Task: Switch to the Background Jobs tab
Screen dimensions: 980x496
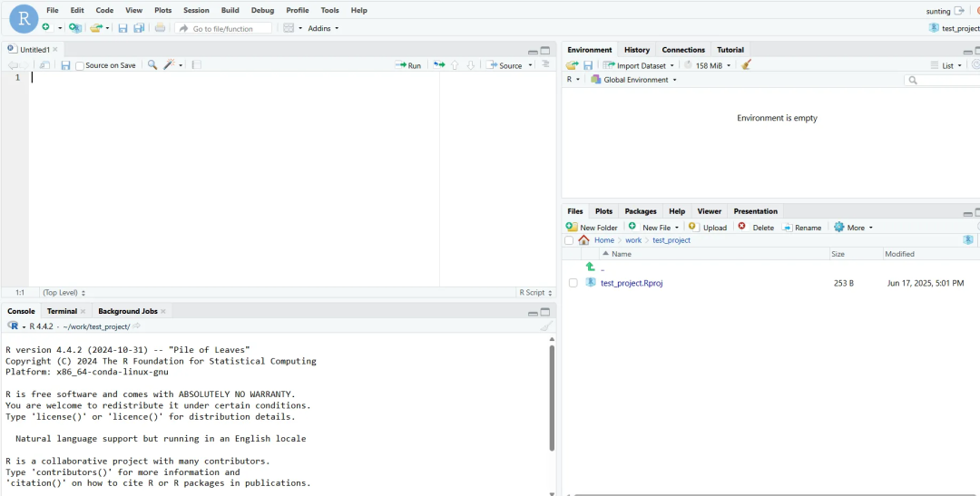Action: (x=128, y=310)
